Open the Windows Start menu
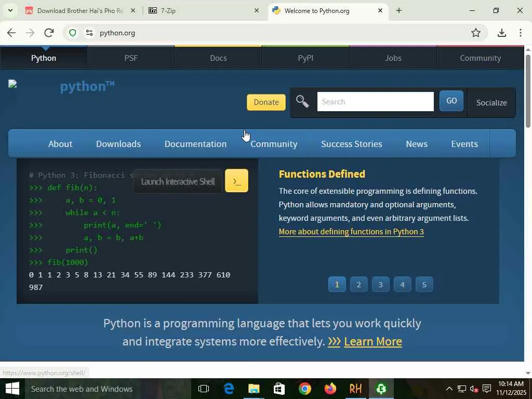The height and width of the screenshot is (399, 532). tap(12, 389)
